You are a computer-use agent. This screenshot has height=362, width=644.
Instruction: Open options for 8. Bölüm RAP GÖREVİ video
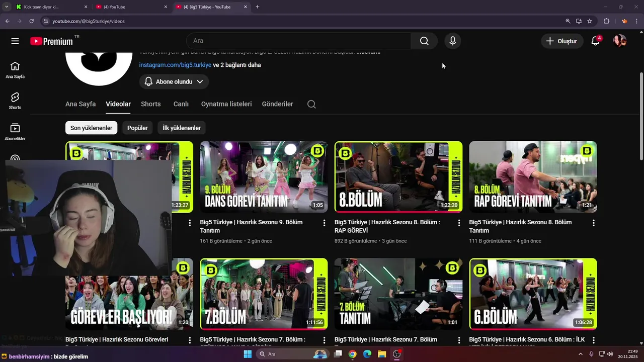[459, 223]
